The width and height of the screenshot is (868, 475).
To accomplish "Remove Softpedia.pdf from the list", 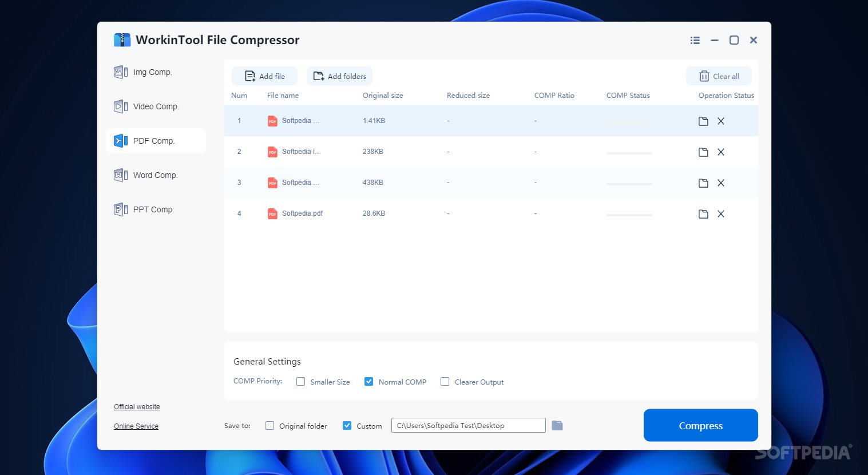I will point(721,214).
